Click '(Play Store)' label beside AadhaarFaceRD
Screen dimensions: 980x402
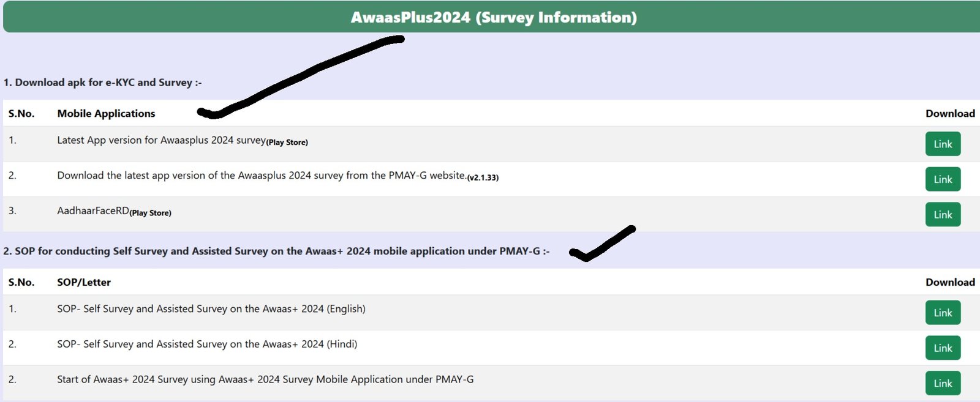tap(151, 214)
